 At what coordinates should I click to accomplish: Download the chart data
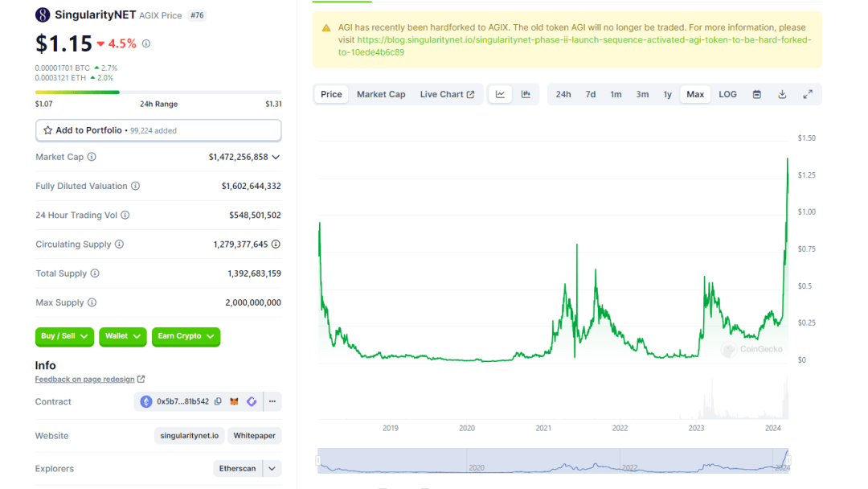(782, 94)
